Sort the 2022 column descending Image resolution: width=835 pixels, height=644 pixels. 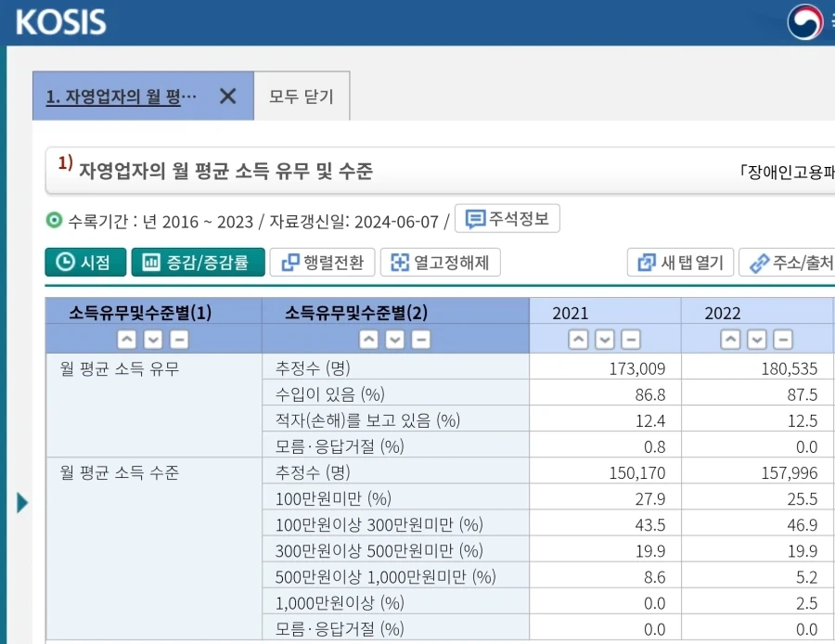click(x=757, y=340)
